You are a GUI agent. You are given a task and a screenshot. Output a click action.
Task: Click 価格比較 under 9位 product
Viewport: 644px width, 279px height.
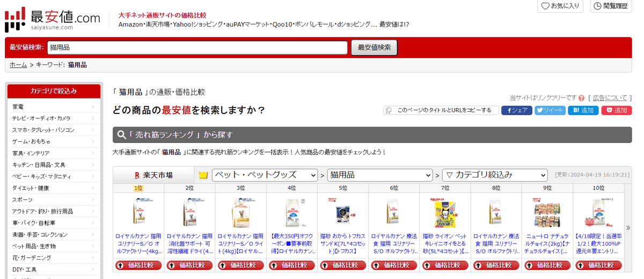pyautogui.click(x=547, y=265)
